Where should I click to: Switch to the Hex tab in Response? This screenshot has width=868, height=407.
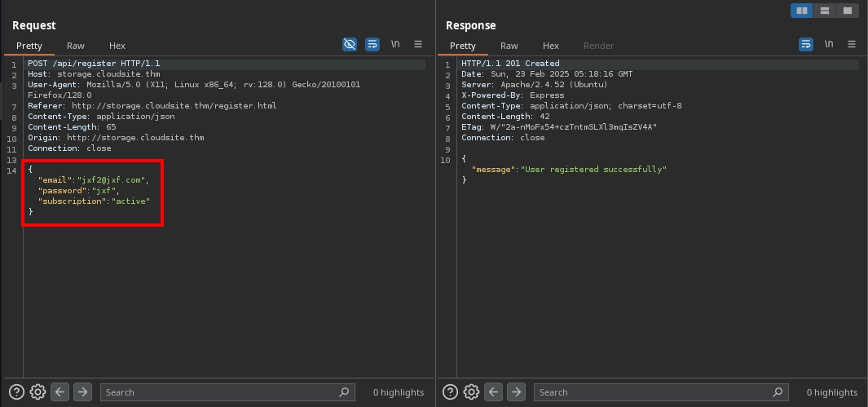[x=551, y=46]
